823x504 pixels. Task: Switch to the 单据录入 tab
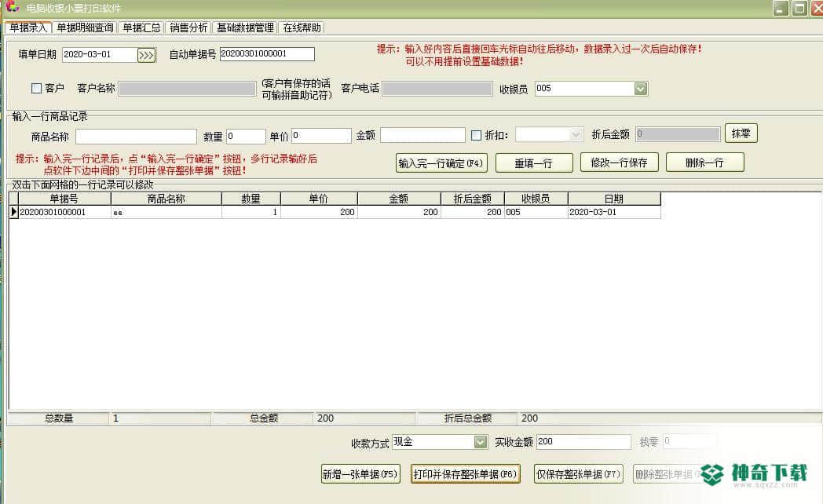tap(28, 27)
